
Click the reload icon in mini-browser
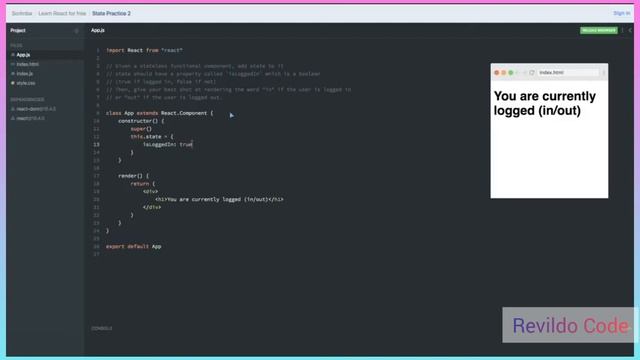[x=531, y=72]
